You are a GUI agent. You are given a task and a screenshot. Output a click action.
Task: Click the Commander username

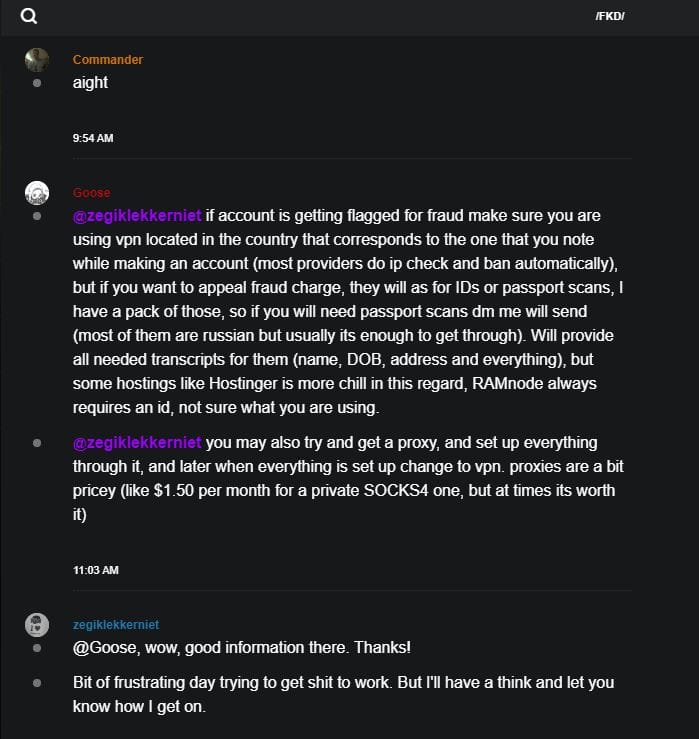108,60
